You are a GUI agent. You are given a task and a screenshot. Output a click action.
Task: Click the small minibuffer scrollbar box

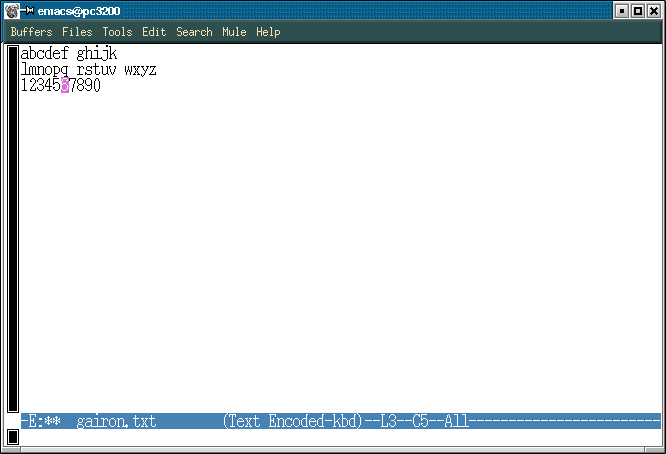click(x=13, y=437)
